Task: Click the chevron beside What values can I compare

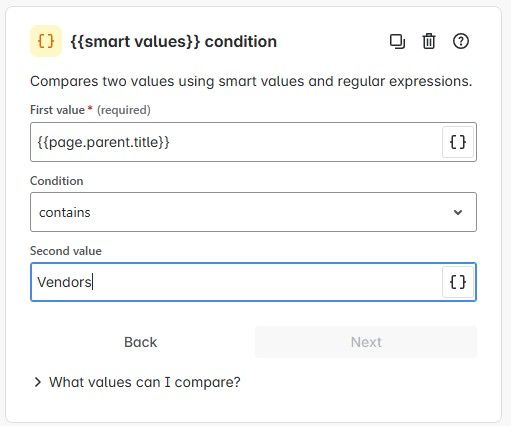Action: pos(37,382)
